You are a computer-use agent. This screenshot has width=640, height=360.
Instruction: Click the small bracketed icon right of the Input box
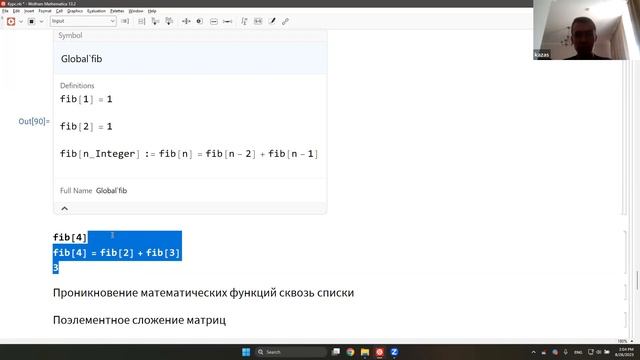click(x=125, y=21)
